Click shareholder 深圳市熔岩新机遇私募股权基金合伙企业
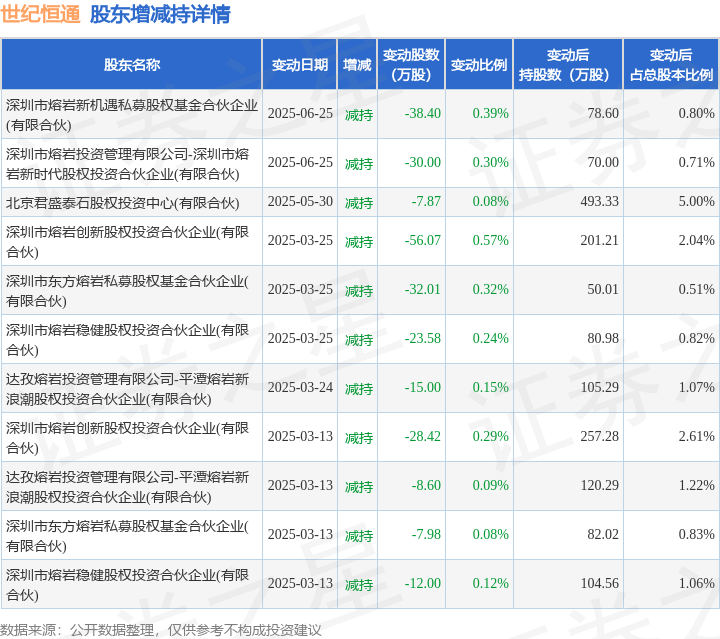The height and width of the screenshot is (639, 720). 132,115
